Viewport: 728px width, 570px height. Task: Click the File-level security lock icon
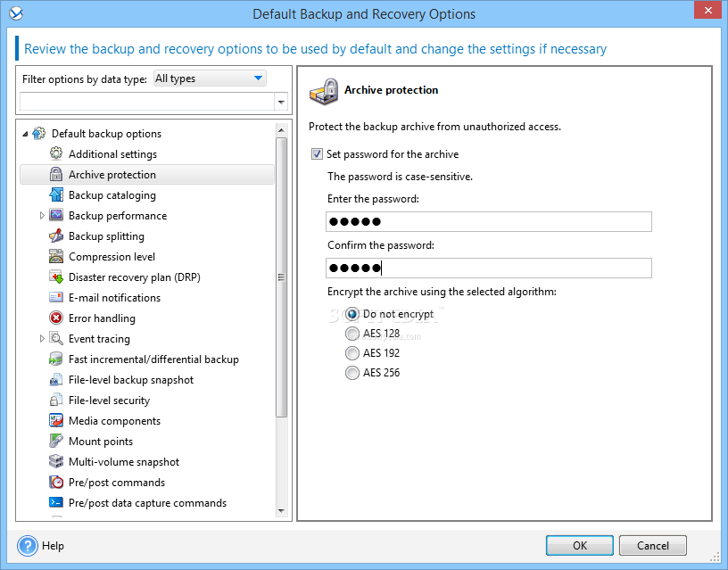coord(56,400)
